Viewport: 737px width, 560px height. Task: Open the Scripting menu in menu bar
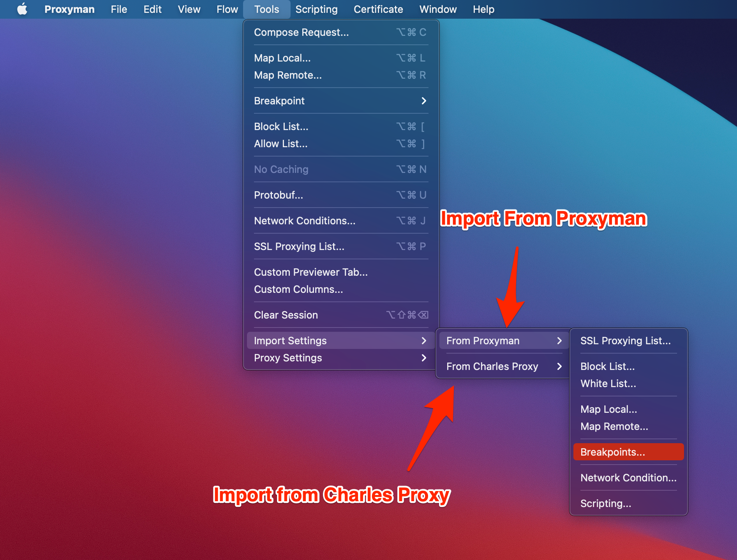(x=316, y=9)
